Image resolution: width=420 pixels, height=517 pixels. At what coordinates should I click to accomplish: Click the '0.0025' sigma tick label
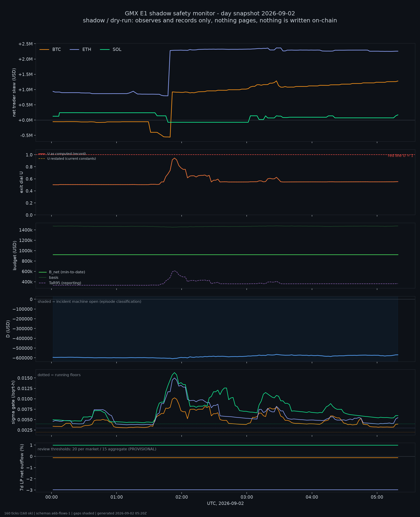pyautogui.click(x=25, y=430)
